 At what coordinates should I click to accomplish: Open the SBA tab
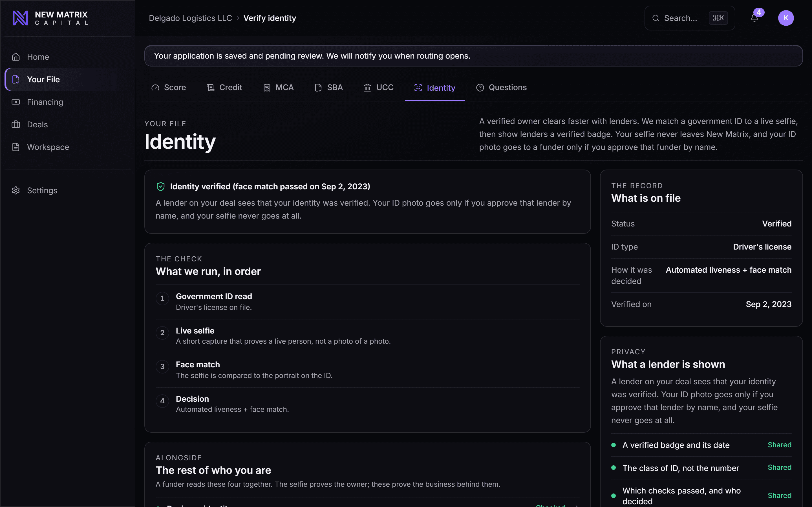coord(328,88)
